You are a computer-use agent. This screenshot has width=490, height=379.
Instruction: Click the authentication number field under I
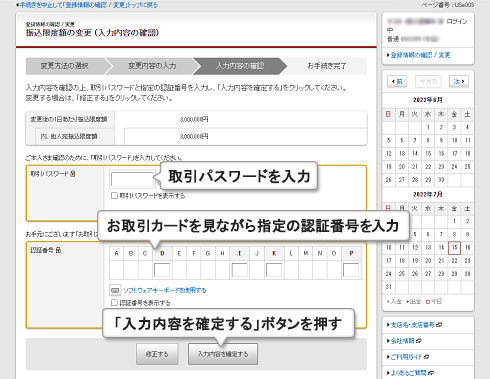pos(240,270)
